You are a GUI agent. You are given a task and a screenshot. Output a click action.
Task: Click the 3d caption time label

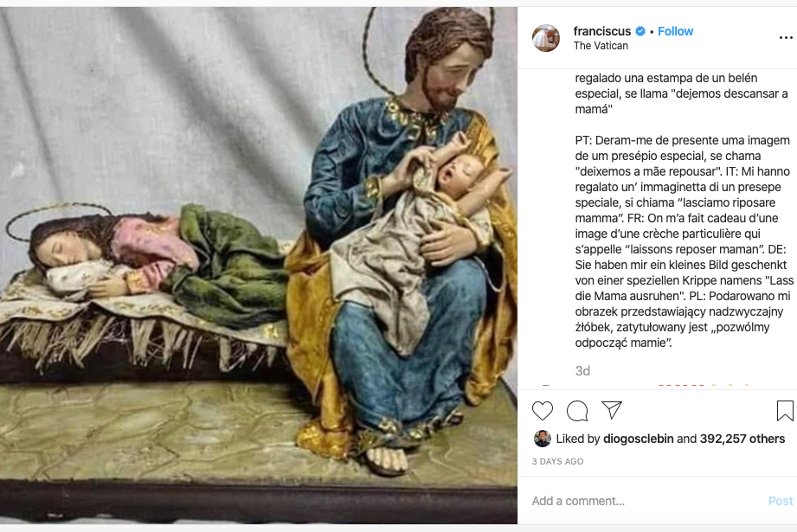[582, 371]
